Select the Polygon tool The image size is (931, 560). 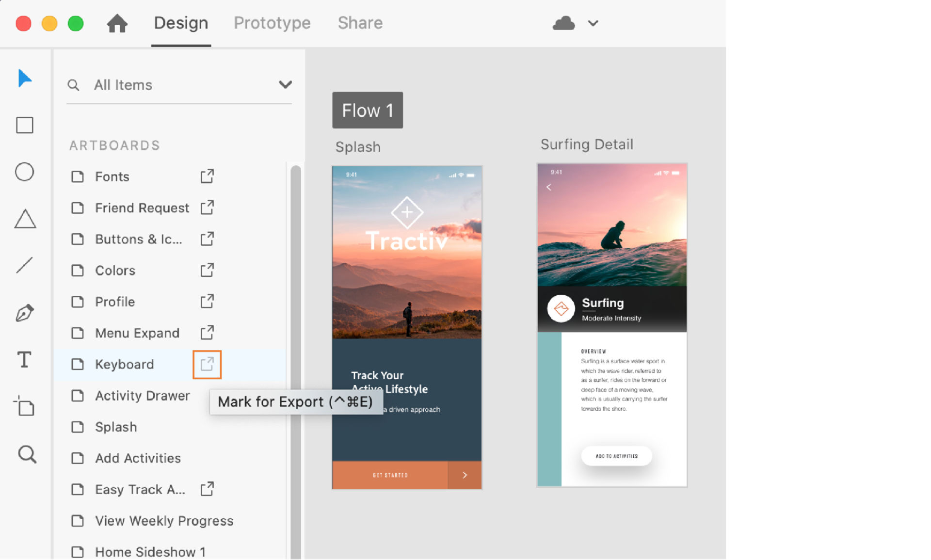25,219
